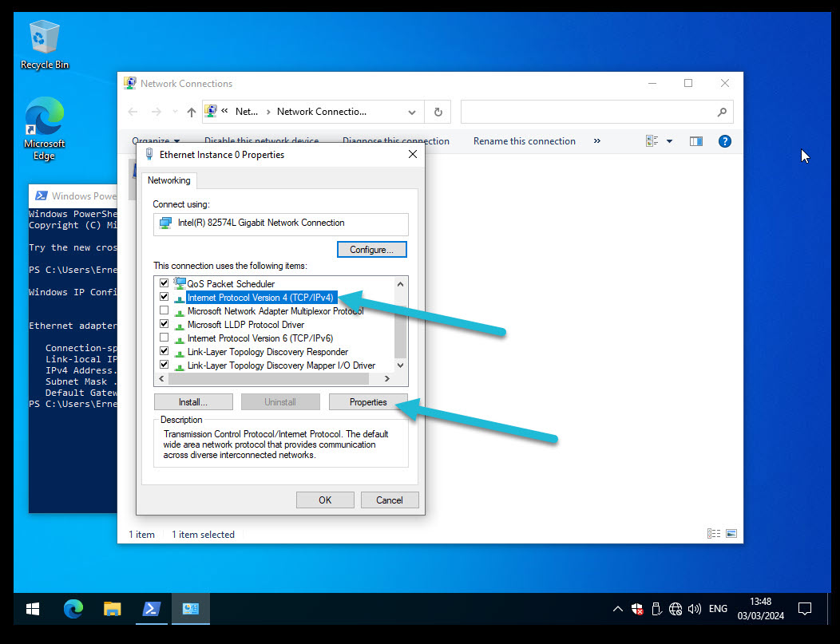
Task: Select the Recycle Bin desktop icon
Action: coord(44,45)
